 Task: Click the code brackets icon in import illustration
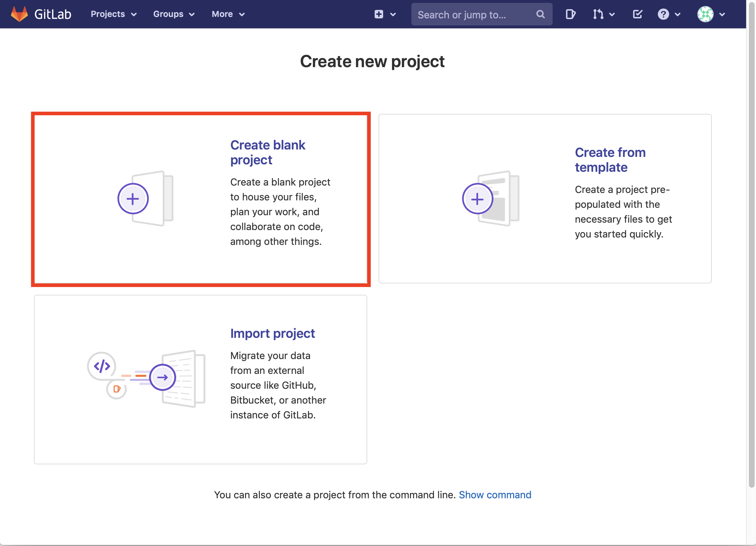[102, 366]
